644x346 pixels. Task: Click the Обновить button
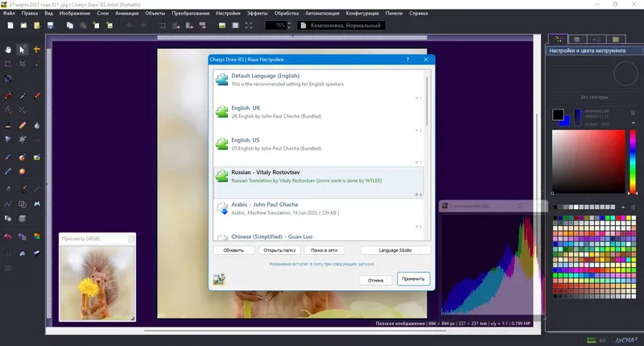(x=233, y=250)
